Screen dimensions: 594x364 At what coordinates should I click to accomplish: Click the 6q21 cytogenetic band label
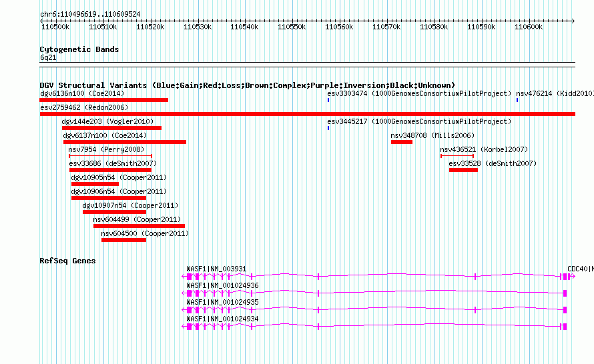click(48, 57)
